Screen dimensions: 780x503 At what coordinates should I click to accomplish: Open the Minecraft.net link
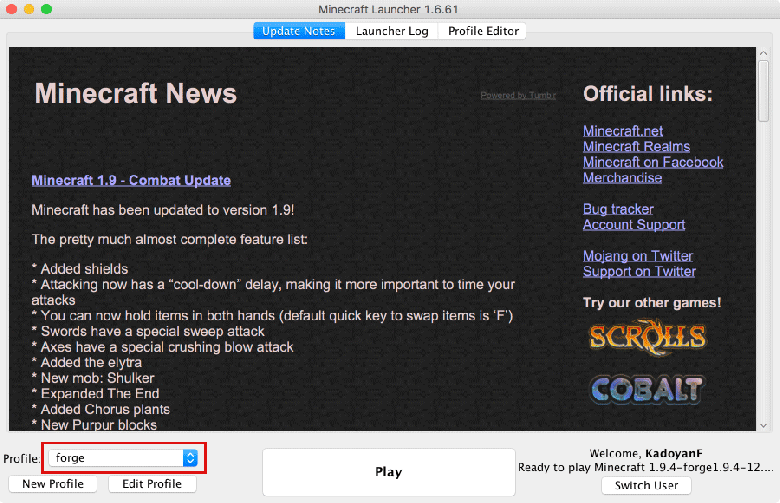[x=623, y=131]
